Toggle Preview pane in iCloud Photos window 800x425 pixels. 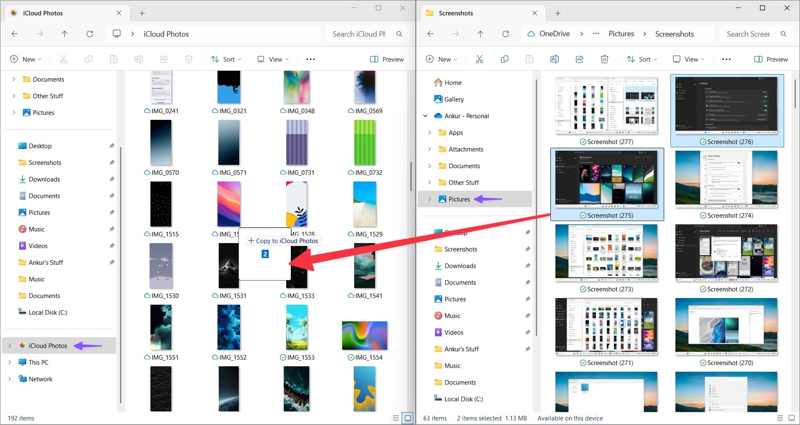387,59
